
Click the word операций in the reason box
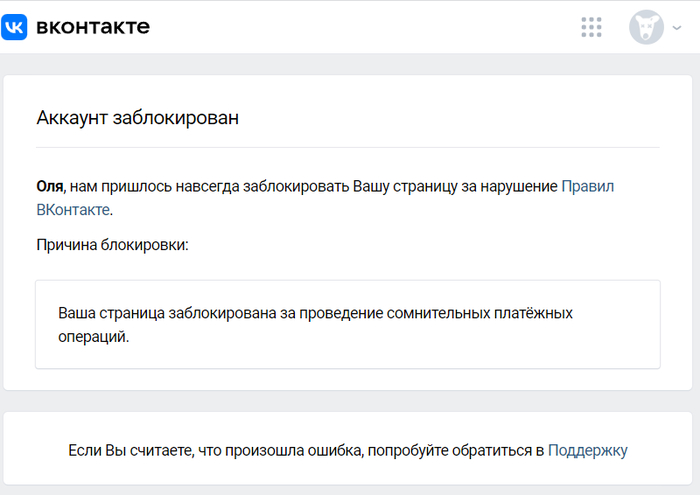pos(92,337)
